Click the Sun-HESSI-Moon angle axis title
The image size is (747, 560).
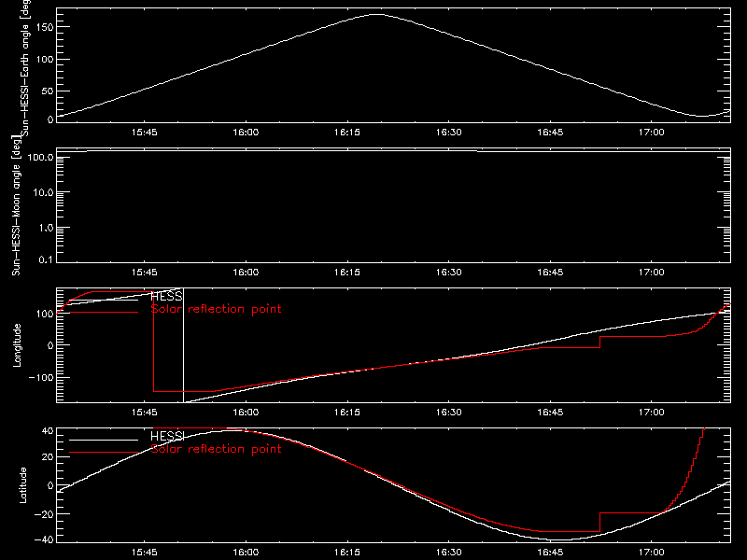17,205
